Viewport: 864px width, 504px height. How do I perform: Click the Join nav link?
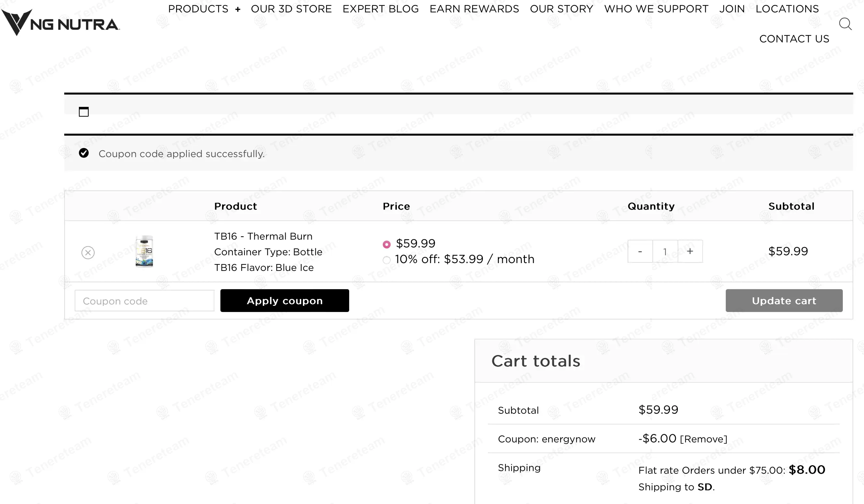[x=732, y=9]
